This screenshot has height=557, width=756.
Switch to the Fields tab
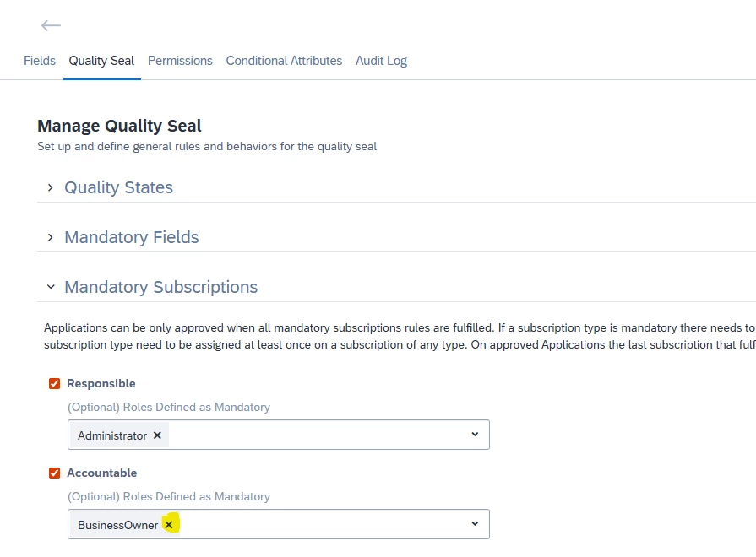coord(40,61)
